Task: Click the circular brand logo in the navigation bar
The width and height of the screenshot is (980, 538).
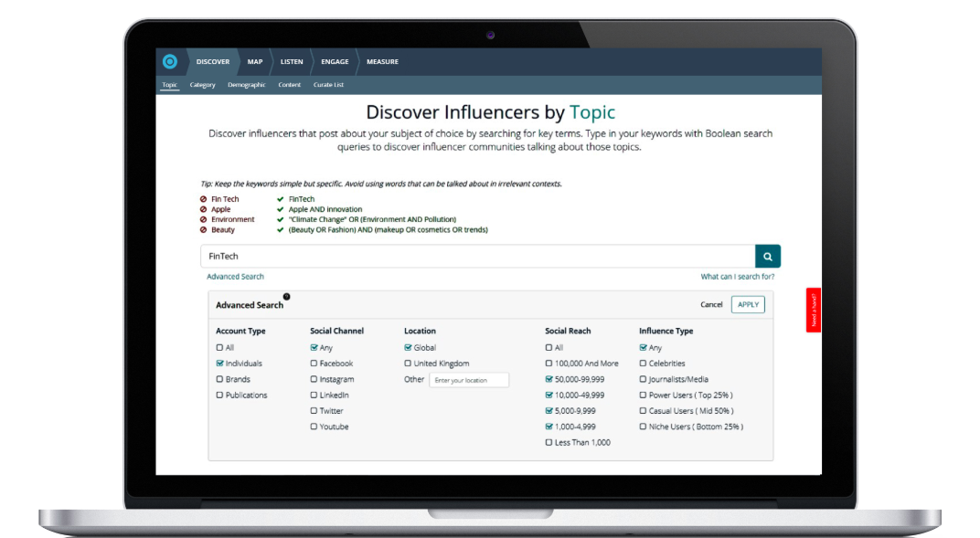Action: [x=168, y=61]
